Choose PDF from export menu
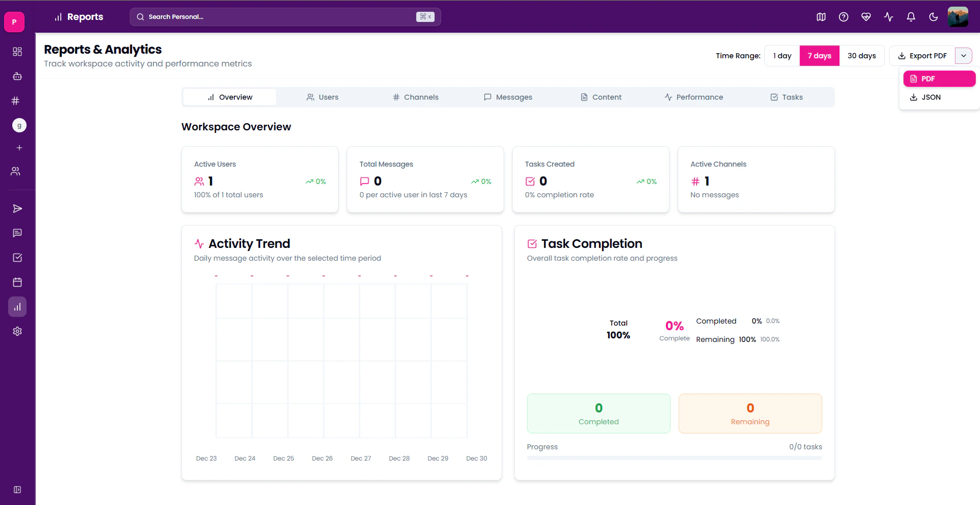Screen dimensions: 980x505 click(940, 79)
